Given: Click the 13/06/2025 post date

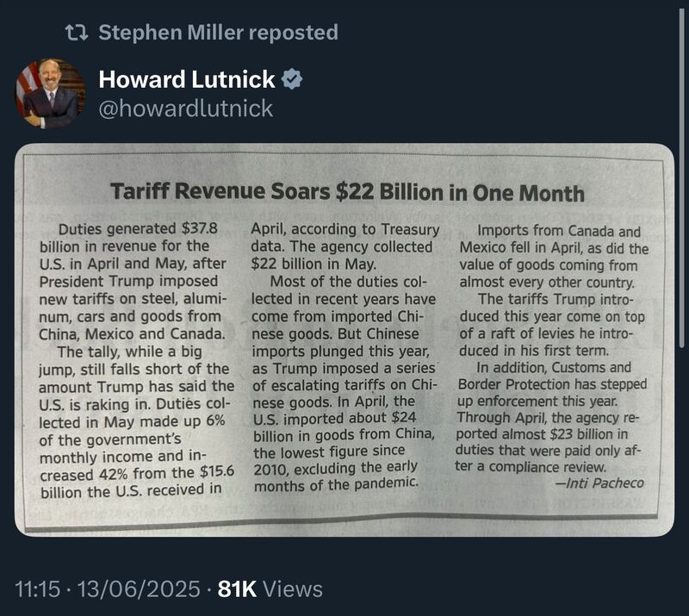Looking at the screenshot, I should click(x=140, y=589).
